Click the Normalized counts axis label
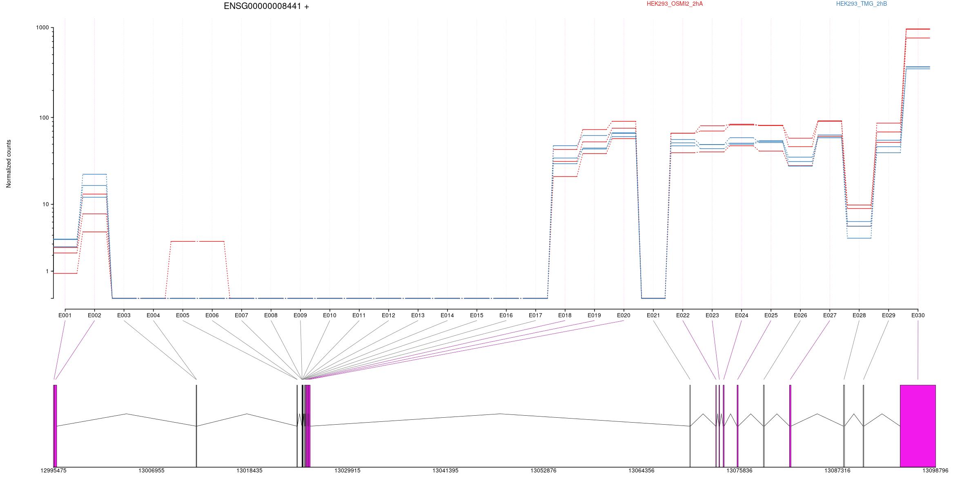This screenshot has width=980, height=490. click(x=9, y=164)
